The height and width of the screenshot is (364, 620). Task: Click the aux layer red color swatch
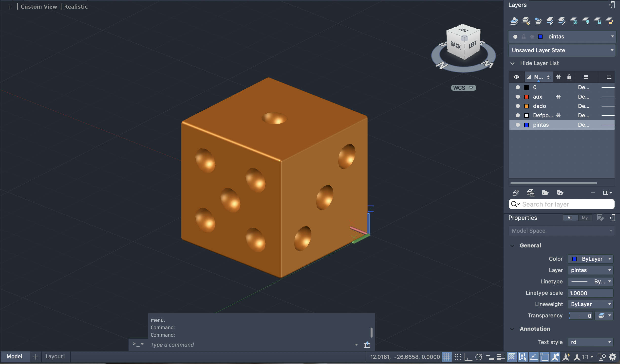(526, 97)
